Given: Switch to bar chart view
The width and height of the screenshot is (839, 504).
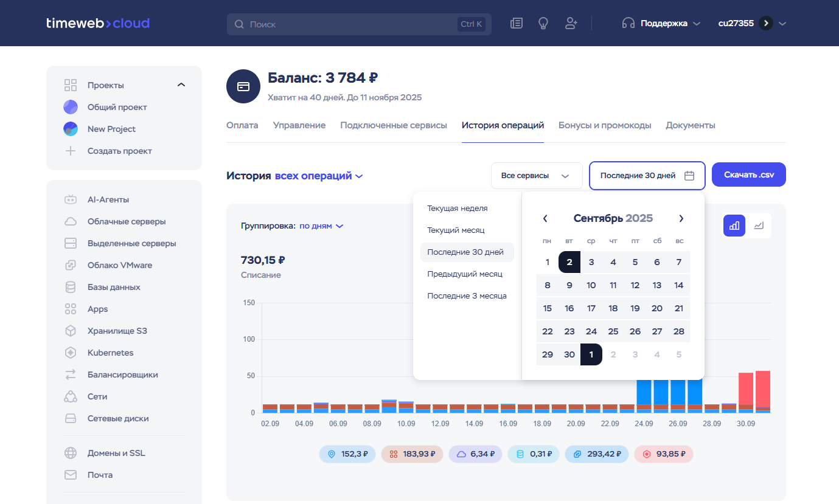Looking at the screenshot, I should pyautogui.click(x=734, y=226).
